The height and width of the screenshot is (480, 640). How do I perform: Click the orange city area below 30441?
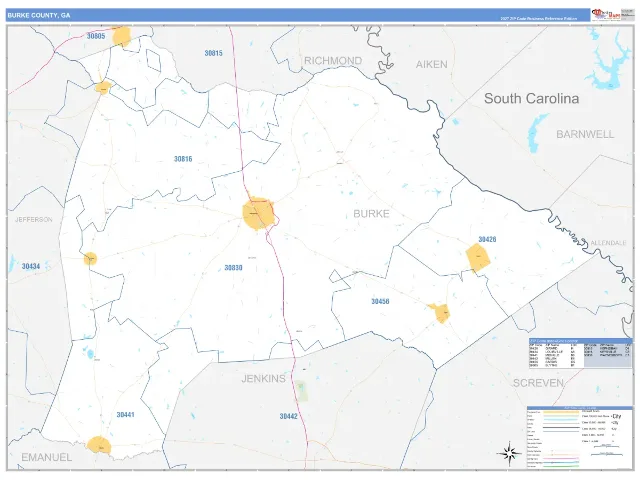tap(99, 445)
